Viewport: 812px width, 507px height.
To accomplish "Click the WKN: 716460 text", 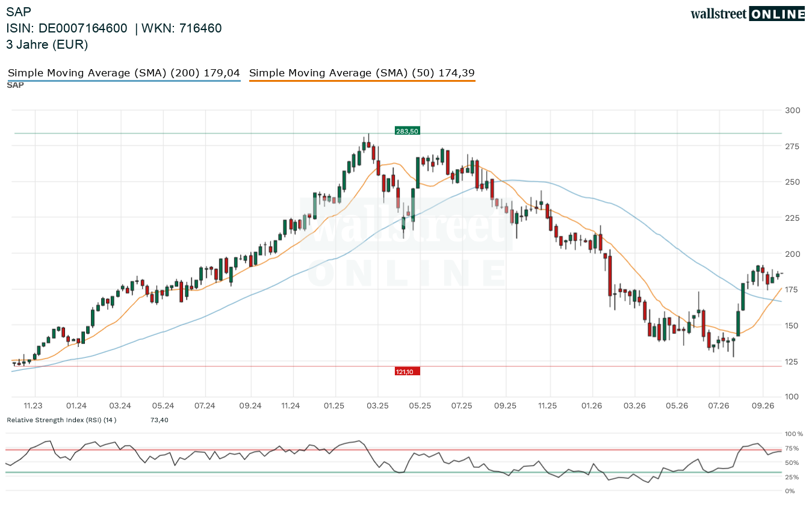I will pos(182,28).
